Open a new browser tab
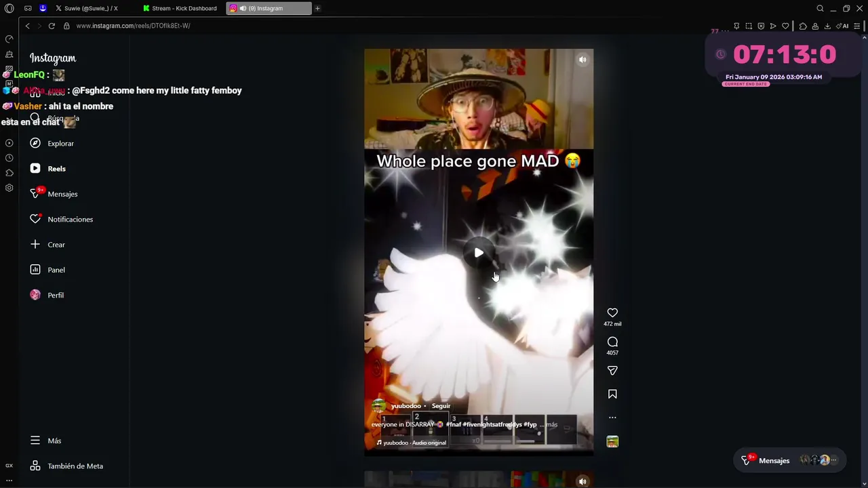The image size is (868, 488). point(317,8)
